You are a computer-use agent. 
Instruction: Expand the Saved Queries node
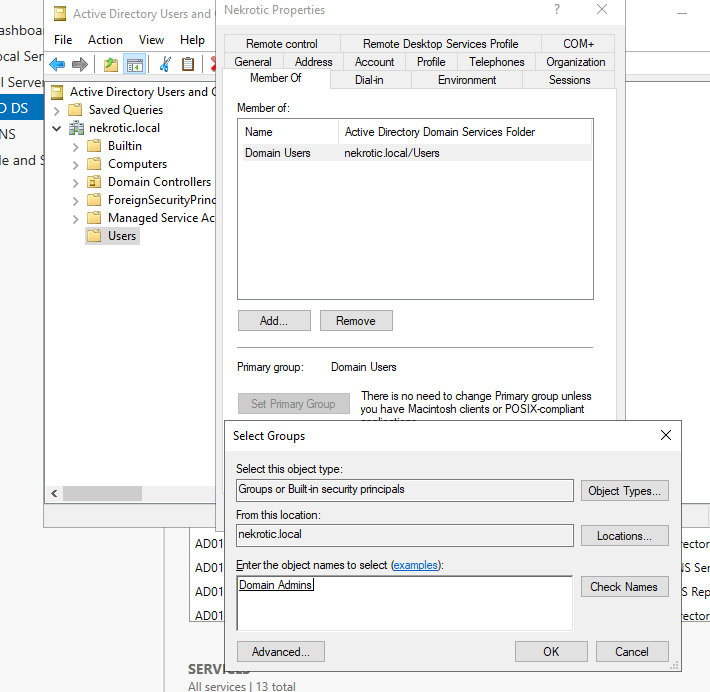point(56,111)
